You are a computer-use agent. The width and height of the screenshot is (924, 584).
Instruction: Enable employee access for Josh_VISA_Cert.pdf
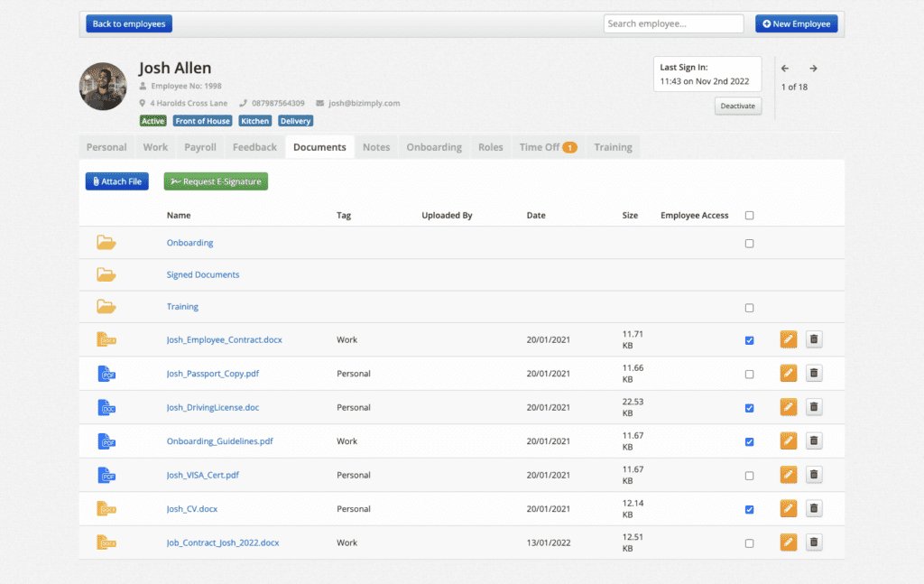[x=749, y=476]
